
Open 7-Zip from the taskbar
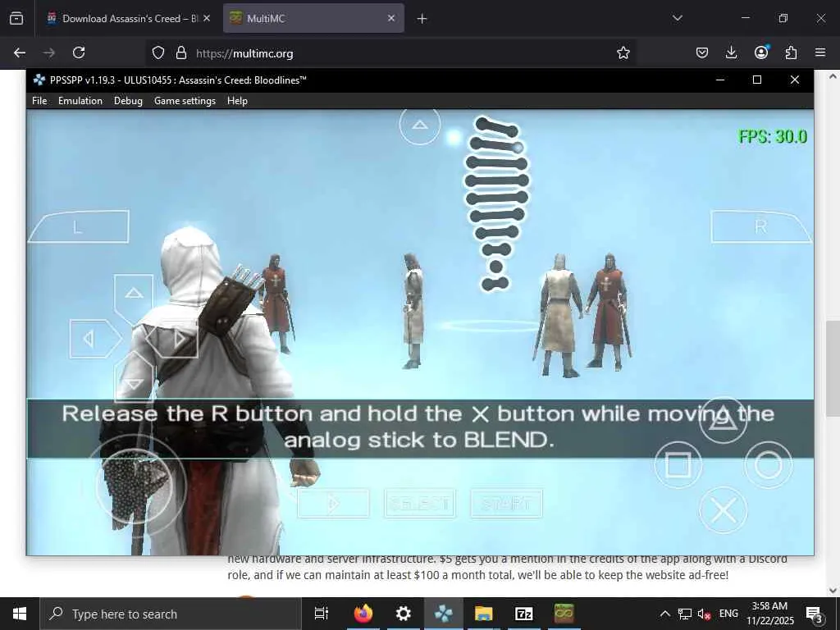pos(524,614)
